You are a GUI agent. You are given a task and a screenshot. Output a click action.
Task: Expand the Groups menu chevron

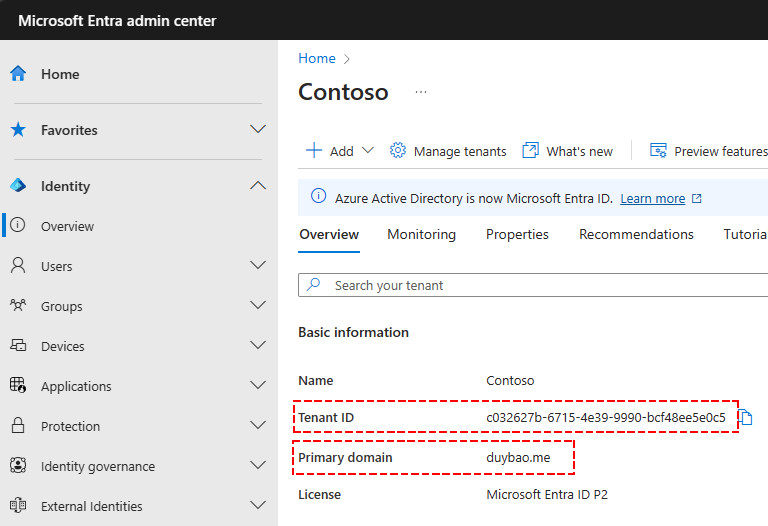point(258,305)
